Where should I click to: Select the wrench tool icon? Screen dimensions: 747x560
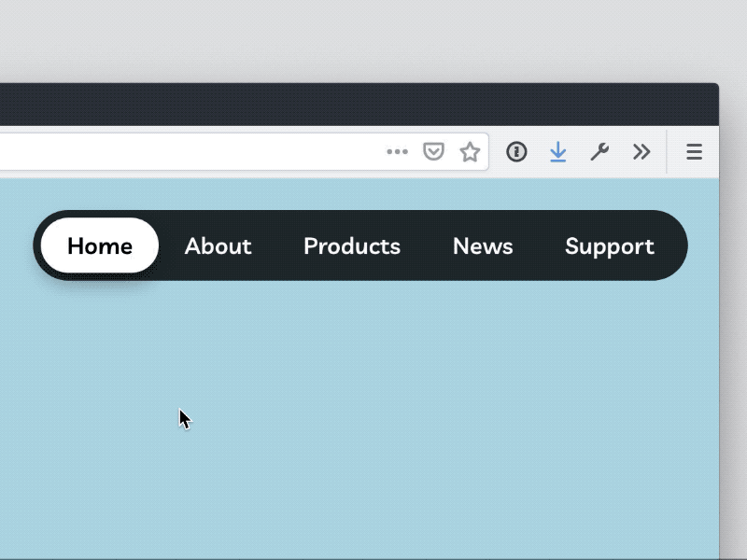coord(599,151)
